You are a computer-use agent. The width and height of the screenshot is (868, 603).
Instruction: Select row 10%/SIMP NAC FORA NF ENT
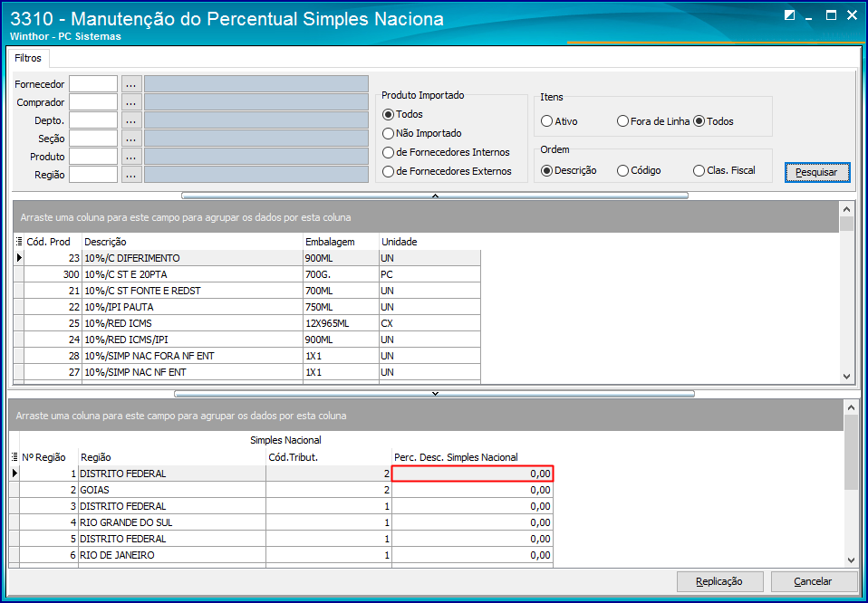(246, 356)
